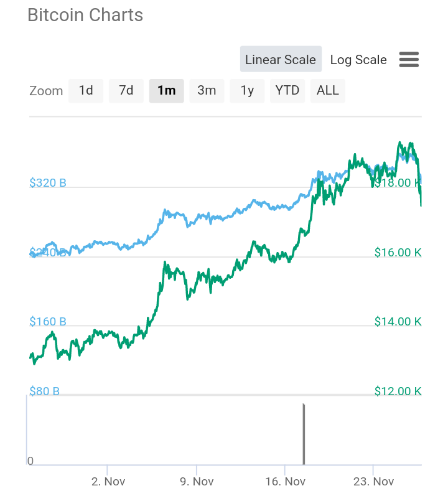Click the $12.00 K price axis label
The image size is (448, 496).
click(x=398, y=391)
